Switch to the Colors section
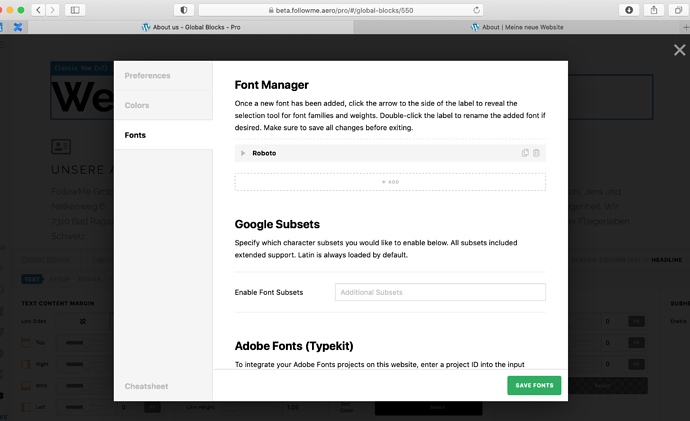This screenshot has width=690, height=421. pyautogui.click(x=137, y=105)
